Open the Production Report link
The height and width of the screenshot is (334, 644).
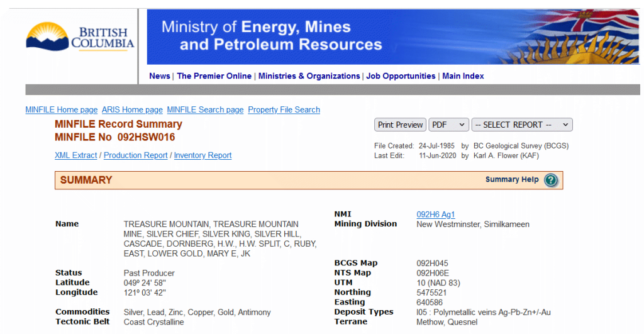click(x=136, y=155)
